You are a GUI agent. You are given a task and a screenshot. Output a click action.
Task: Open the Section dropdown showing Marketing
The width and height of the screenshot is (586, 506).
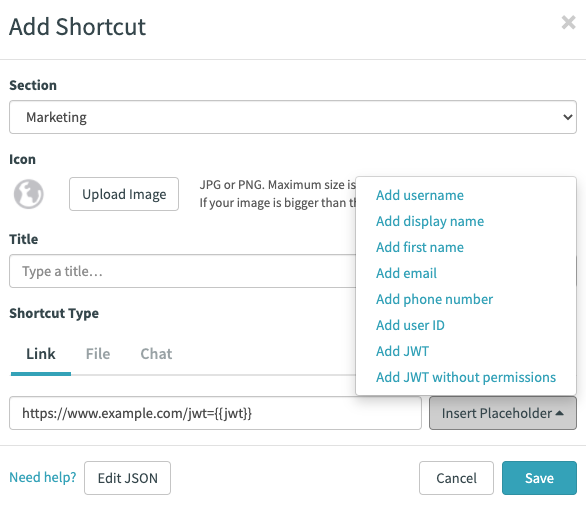coord(293,117)
